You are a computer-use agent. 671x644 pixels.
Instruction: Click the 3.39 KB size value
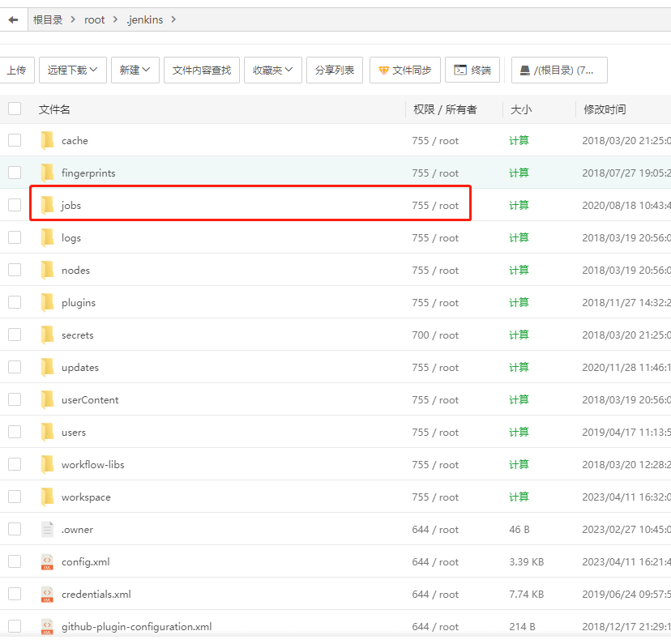pos(527,562)
